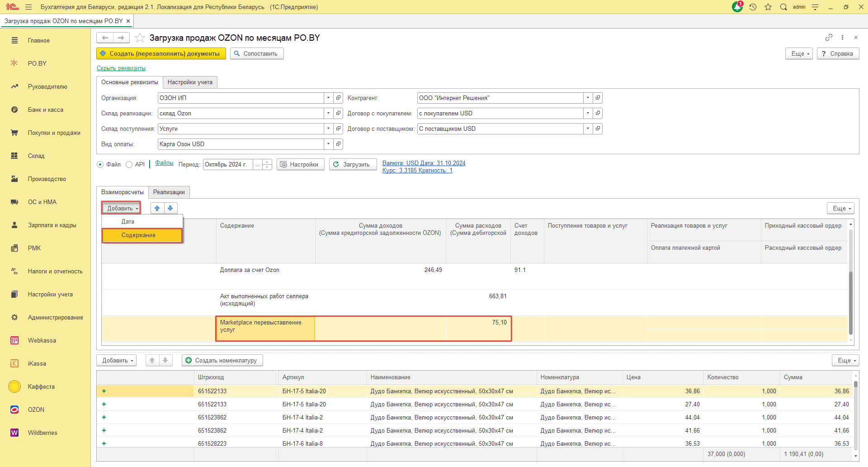Click Период field Октябрь 2024

[x=228, y=165]
